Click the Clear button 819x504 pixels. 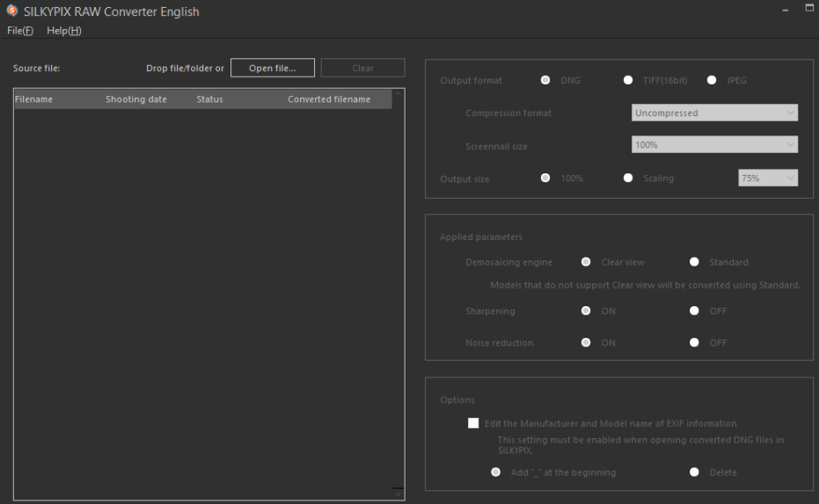pos(362,68)
